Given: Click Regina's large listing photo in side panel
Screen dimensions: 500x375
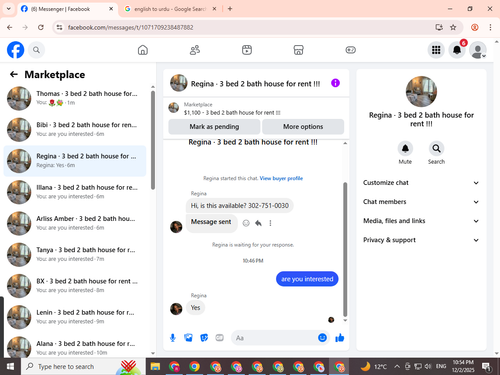Looking at the screenshot, I should coord(421,92).
